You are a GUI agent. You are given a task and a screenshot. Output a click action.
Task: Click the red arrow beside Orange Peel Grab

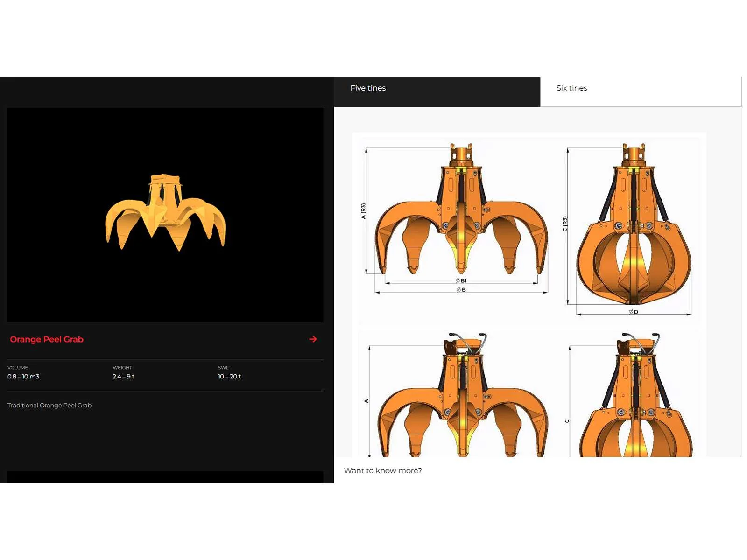tap(313, 339)
